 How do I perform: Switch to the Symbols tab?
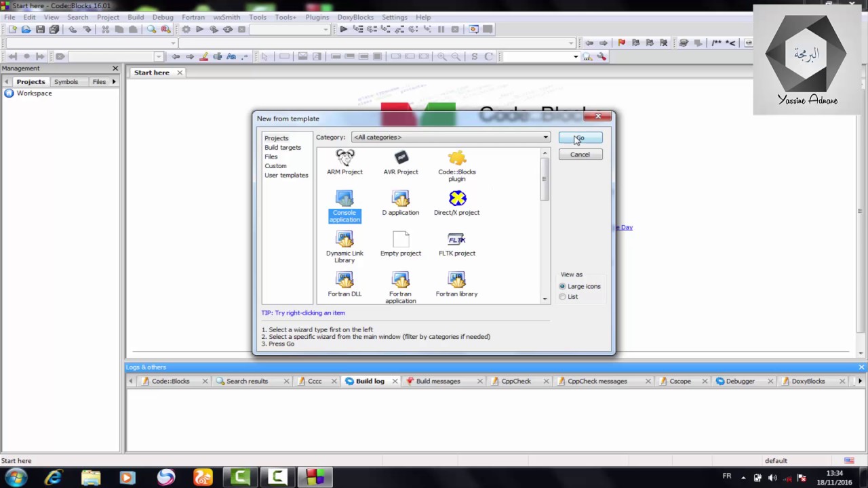point(66,81)
